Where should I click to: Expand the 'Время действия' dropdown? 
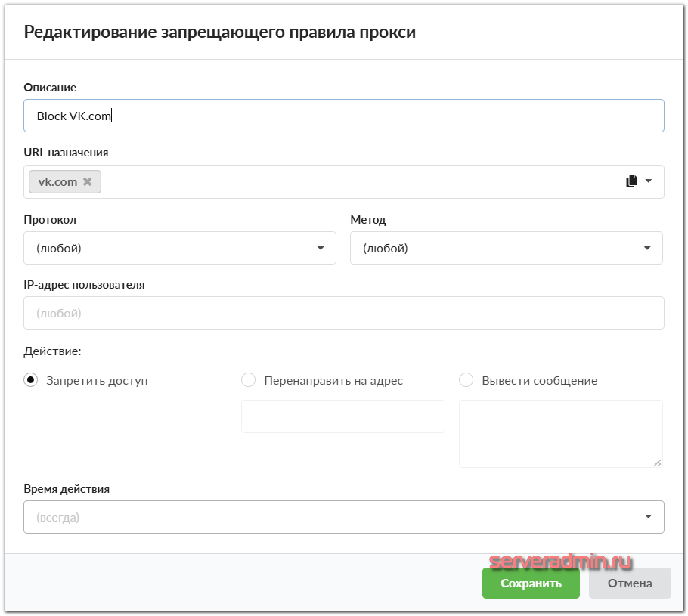[343, 517]
